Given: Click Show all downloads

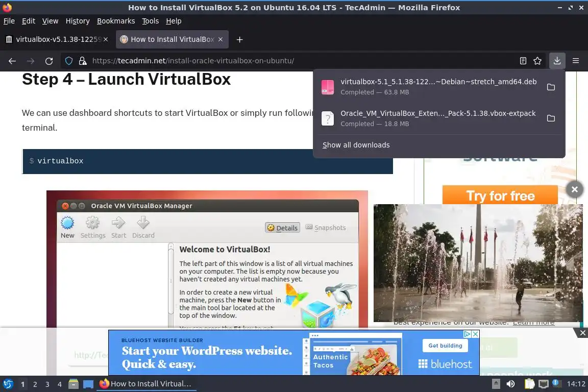Looking at the screenshot, I should (x=356, y=145).
